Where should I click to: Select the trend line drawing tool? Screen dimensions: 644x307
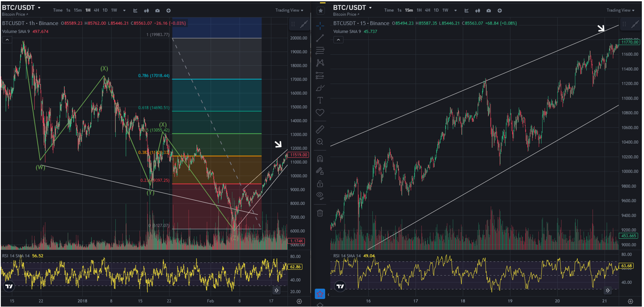point(320,38)
